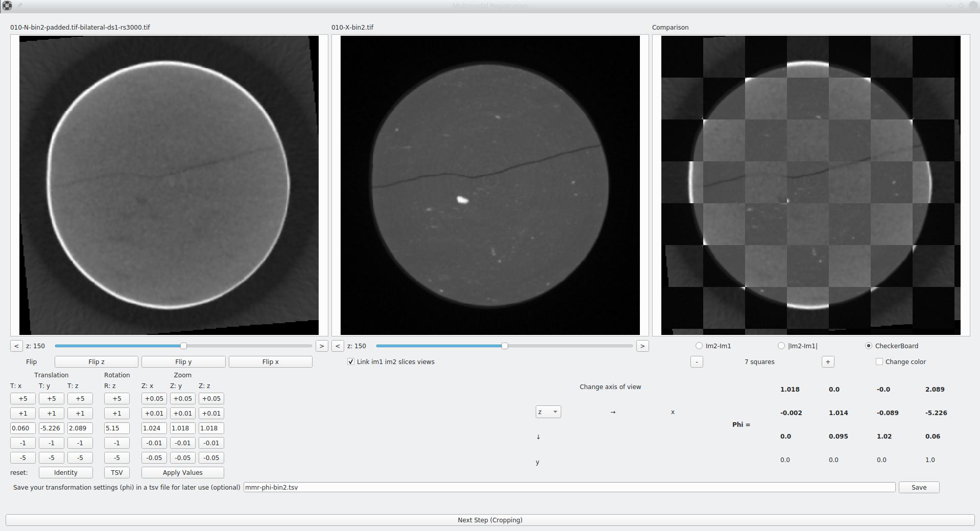
Task: Click +5 under R: z rotation
Action: coord(116,399)
